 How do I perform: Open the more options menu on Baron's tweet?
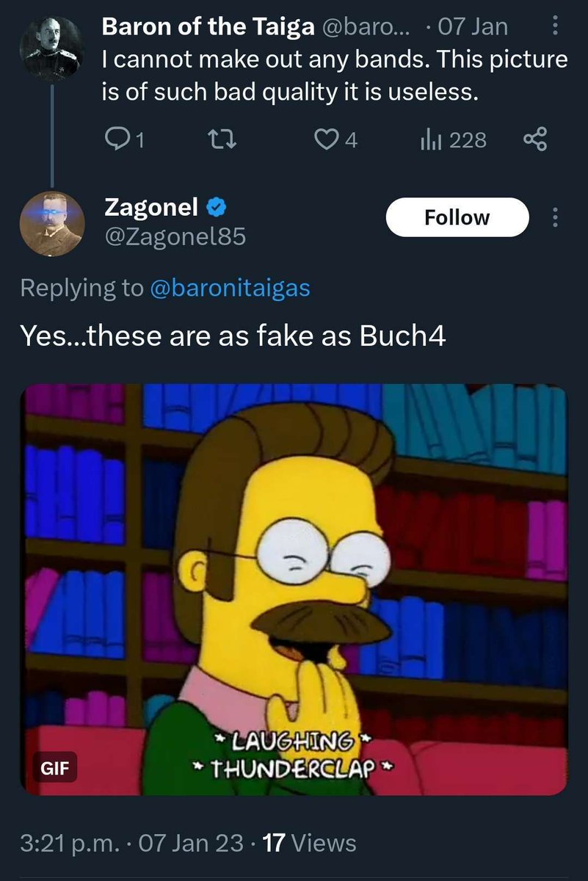click(553, 26)
